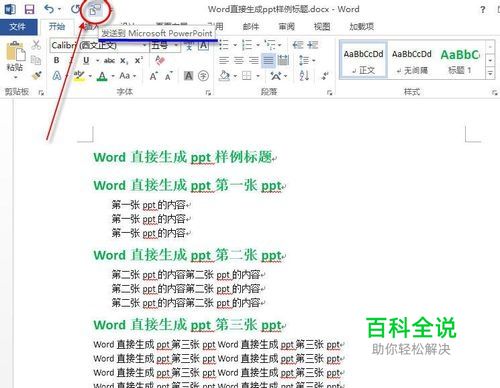
Task: Apply paragraph shading with the paint bucket
Action: 225,76
